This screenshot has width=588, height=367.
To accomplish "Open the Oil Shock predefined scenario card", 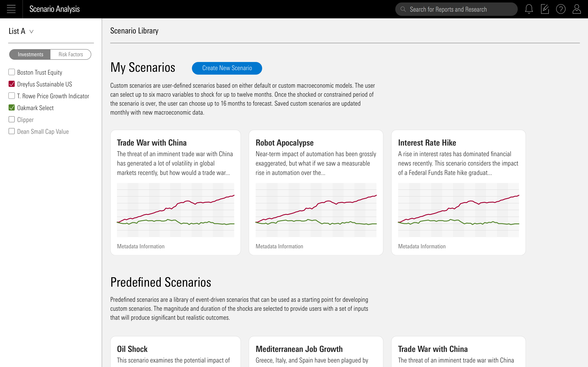I will (x=175, y=352).
